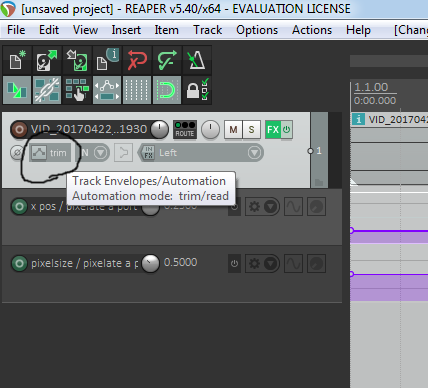Open the Actions menu
This screenshot has height=388, width=428.
coord(312,30)
